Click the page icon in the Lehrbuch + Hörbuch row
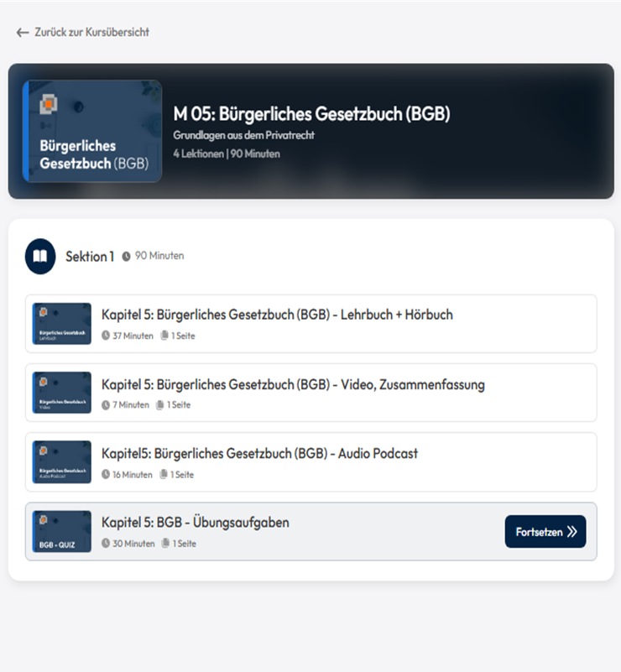 pyautogui.click(x=164, y=336)
